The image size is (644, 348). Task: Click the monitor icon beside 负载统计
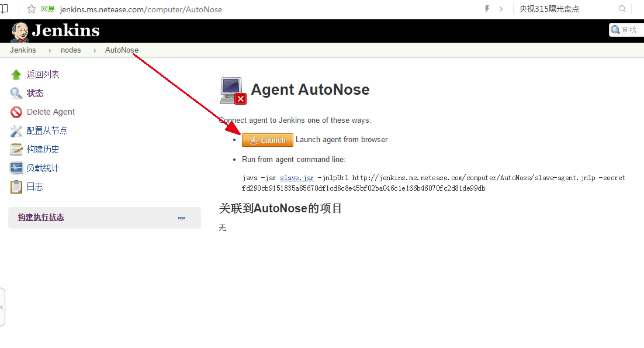pyautogui.click(x=16, y=168)
